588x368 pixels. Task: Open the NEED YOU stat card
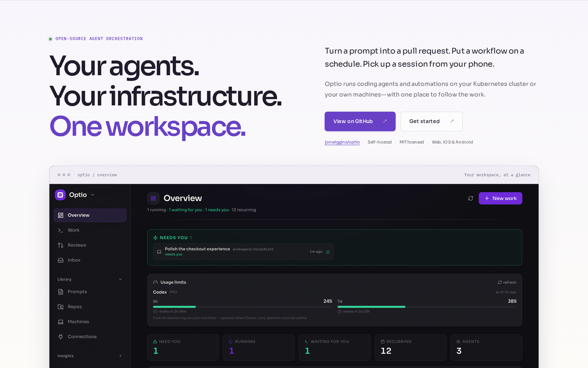coord(183,347)
